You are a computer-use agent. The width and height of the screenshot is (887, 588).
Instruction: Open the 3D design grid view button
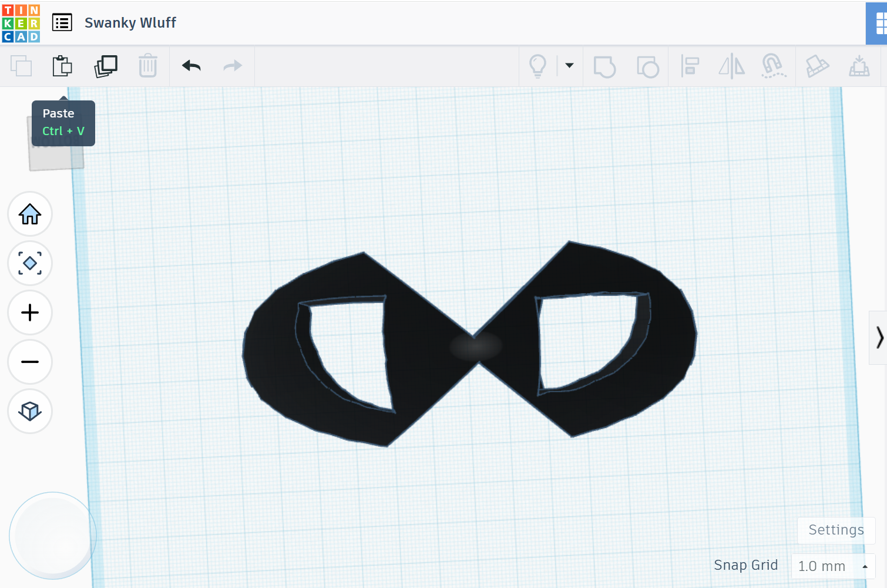[878, 23]
